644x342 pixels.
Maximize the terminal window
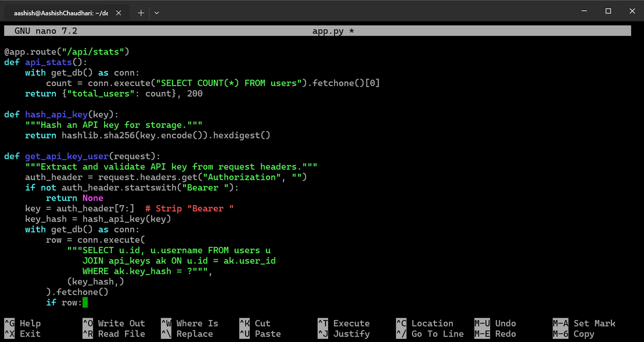point(608,11)
